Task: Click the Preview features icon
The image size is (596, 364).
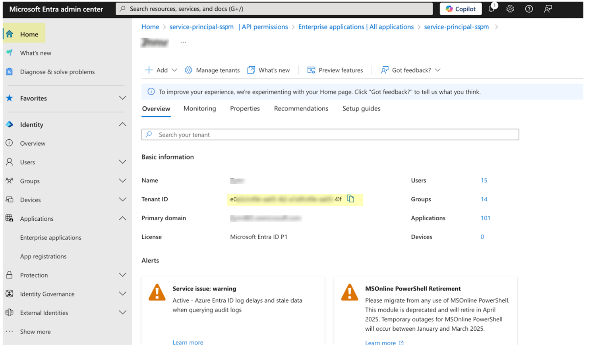Action: tap(311, 70)
